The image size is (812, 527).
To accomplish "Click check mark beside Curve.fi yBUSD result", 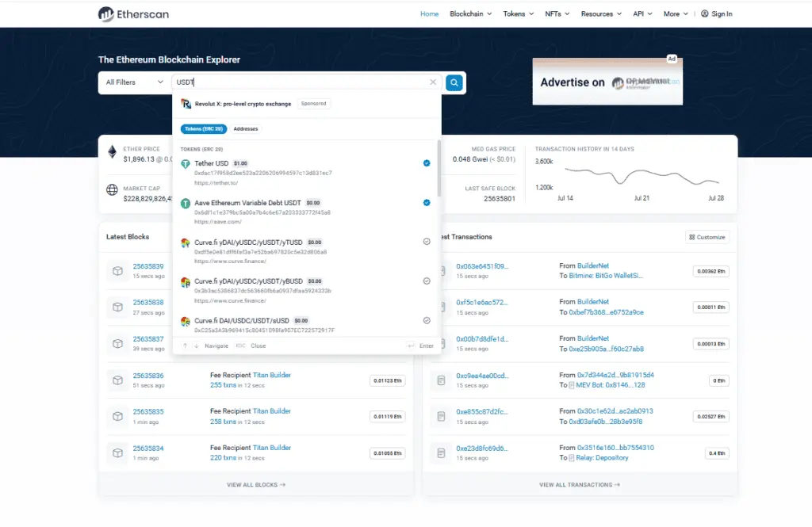I will [427, 281].
